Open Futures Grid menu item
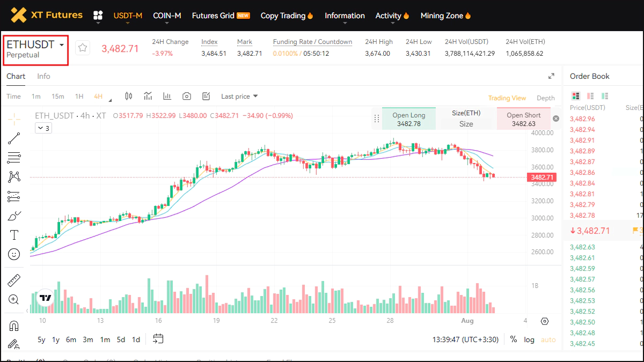 (x=221, y=16)
